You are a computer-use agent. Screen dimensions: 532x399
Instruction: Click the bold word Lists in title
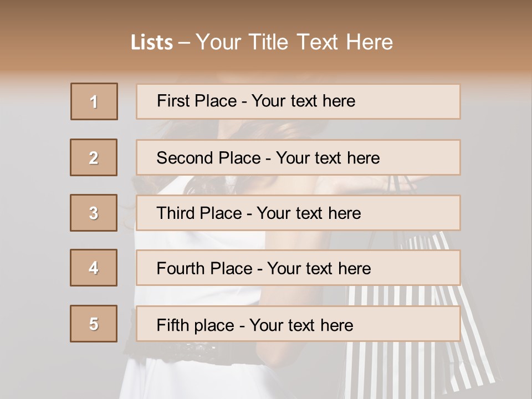pos(152,43)
